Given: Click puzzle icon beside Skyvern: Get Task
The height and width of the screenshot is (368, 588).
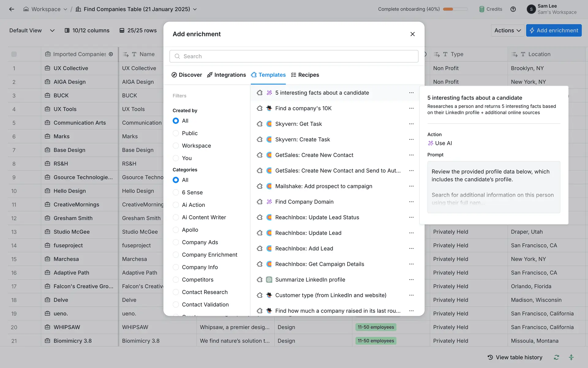Looking at the screenshot, I should pos(260,124).
